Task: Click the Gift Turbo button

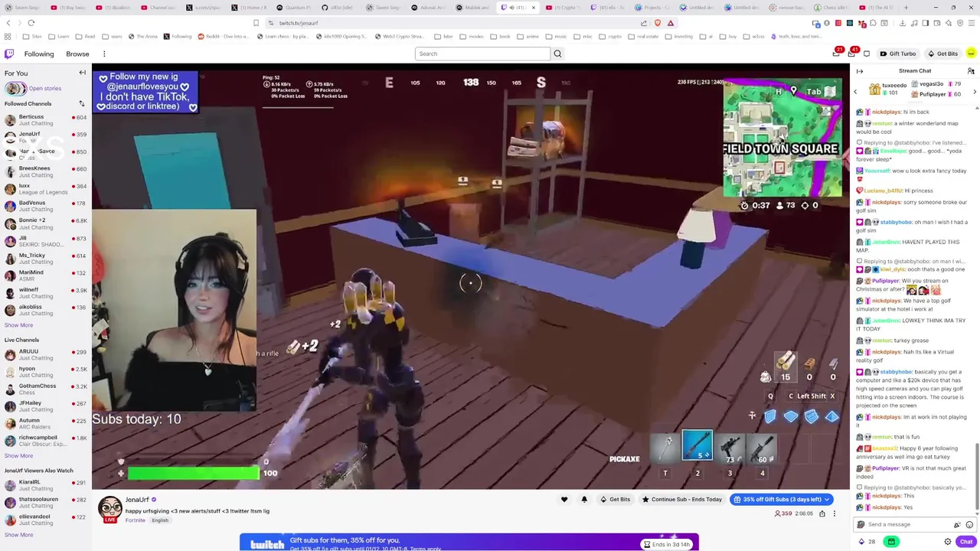Action: pyautogui.click(x=897, y=54)
